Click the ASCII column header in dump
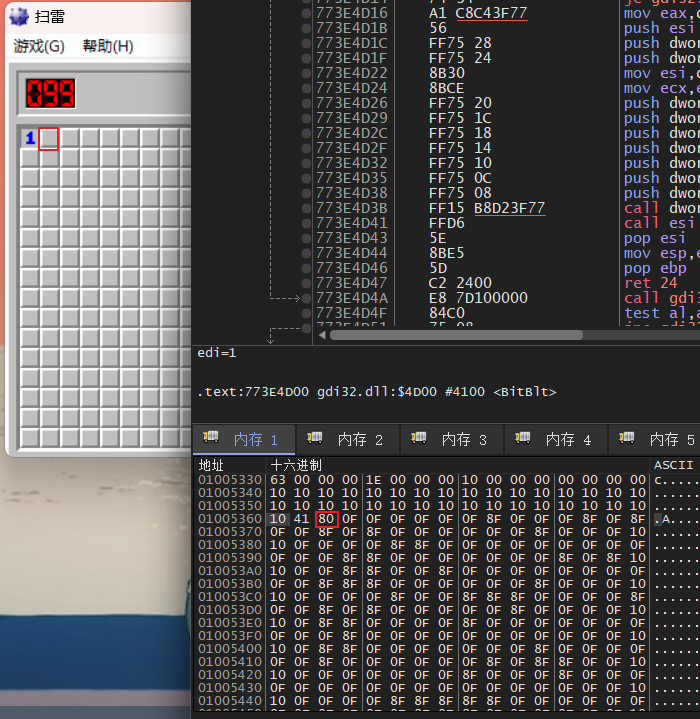This screenshot has width=700, height=719. click(673, 465)
